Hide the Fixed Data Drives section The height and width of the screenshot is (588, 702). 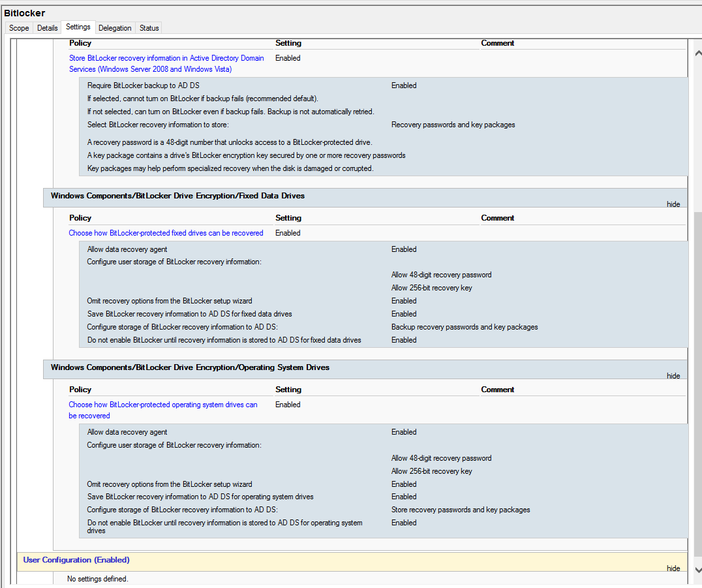coord(673,204)
